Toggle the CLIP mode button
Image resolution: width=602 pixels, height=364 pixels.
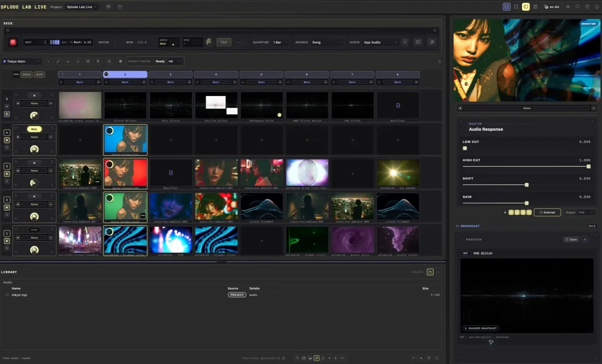tap(39, 75)
